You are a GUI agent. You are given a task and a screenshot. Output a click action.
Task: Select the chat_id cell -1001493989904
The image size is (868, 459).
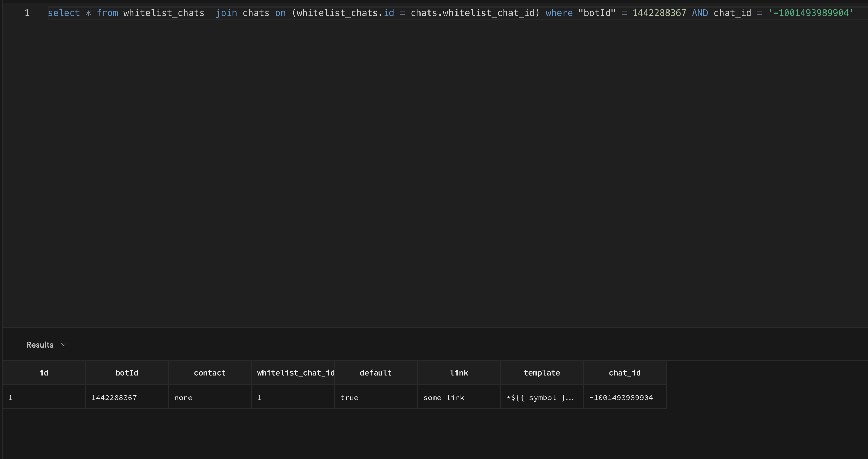[625, 397]
